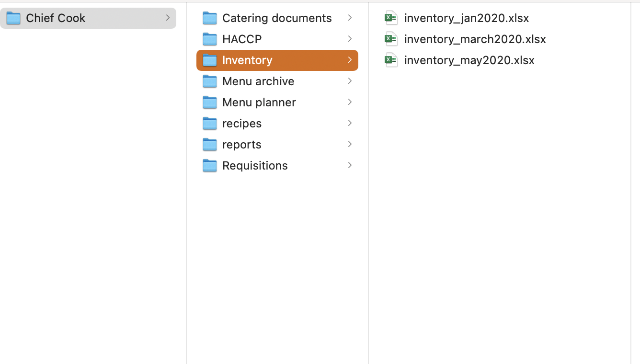Open the Menu archive label
This screenshot has height=364, width=640.
point(258,81)
